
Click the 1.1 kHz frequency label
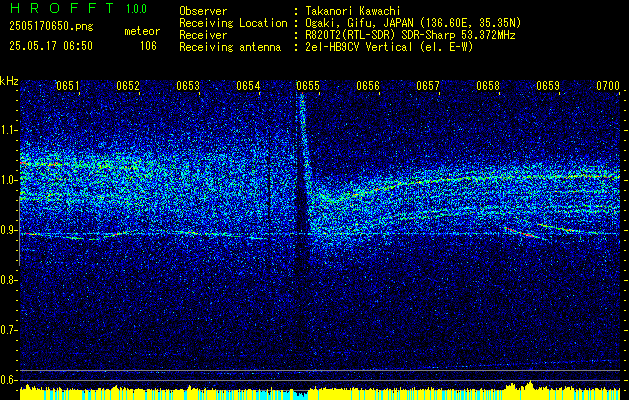coord(8,130)
